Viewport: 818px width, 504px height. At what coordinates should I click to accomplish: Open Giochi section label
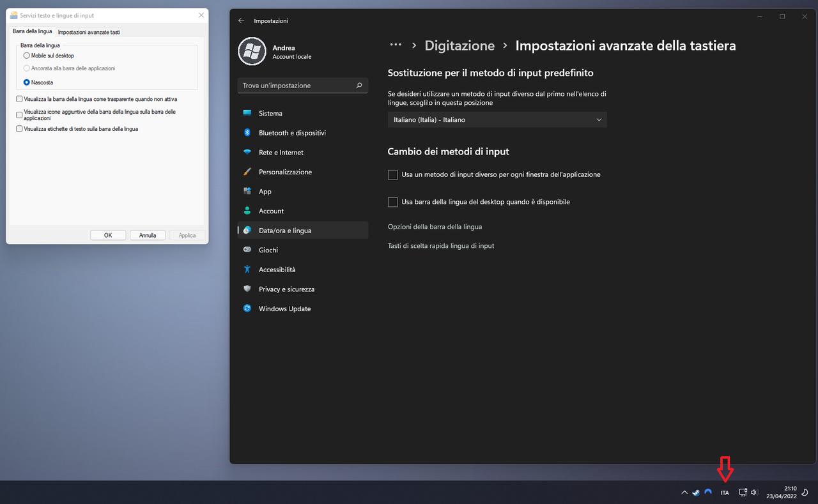pos(268,250)
